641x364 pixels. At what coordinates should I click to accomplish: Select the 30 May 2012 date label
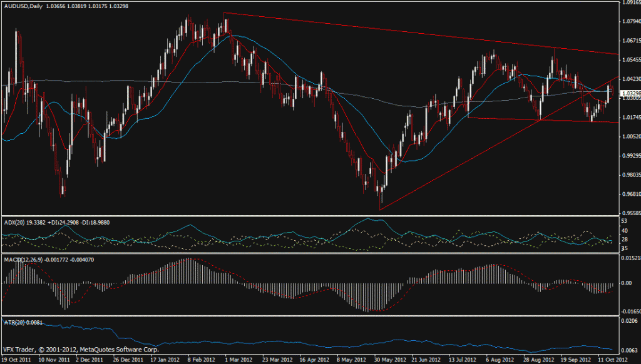click(x=388, y=360)
